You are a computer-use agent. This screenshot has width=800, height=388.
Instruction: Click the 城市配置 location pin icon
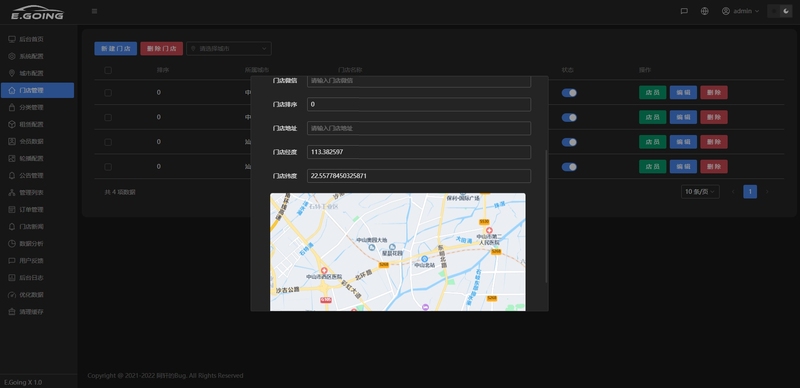click(12, 73)
